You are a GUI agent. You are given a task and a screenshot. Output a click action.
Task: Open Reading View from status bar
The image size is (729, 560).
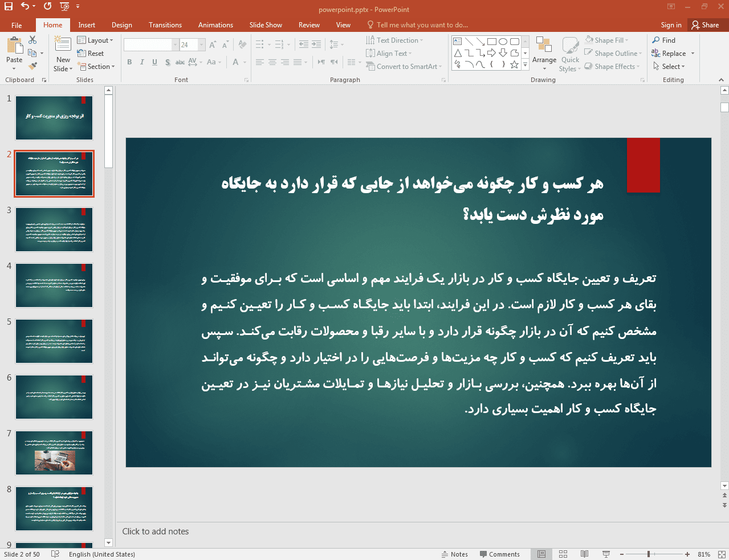tap(584, 554)
